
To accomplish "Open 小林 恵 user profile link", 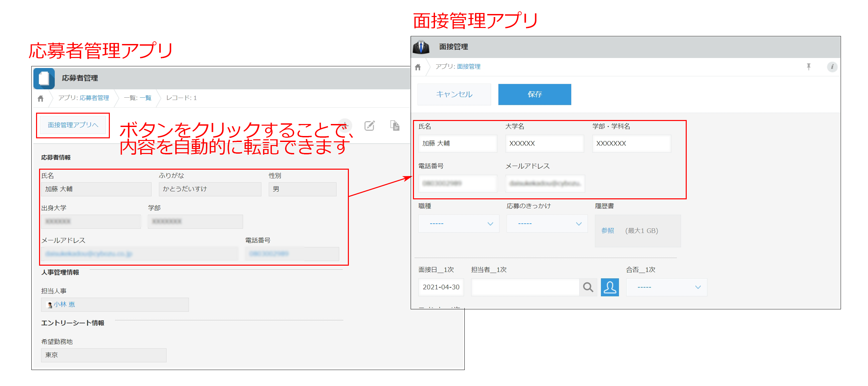I will click(64, 304).
